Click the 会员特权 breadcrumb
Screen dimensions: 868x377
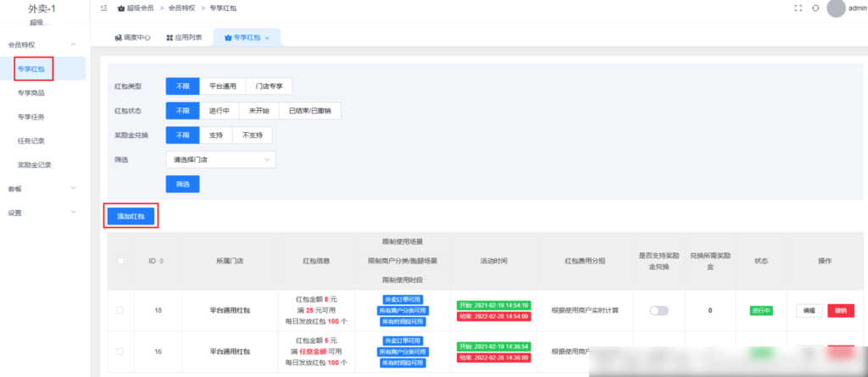pyautogui.click(x=180, y=8)
